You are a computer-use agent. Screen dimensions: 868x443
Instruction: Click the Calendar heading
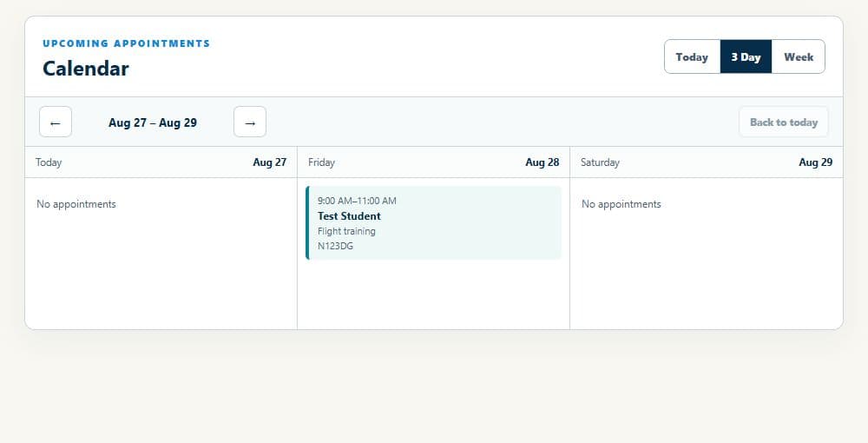click(x=86, y=69)
